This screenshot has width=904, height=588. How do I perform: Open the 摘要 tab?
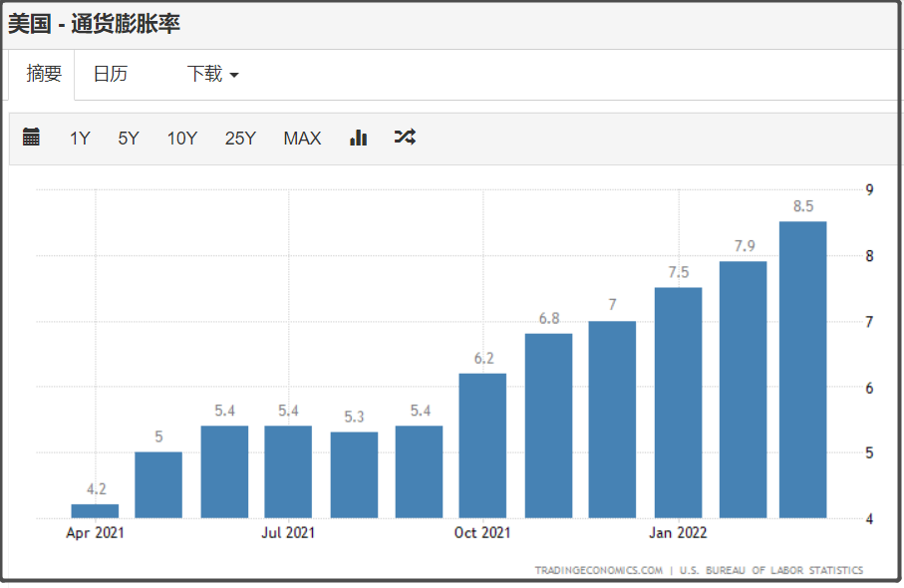(44, 74)
